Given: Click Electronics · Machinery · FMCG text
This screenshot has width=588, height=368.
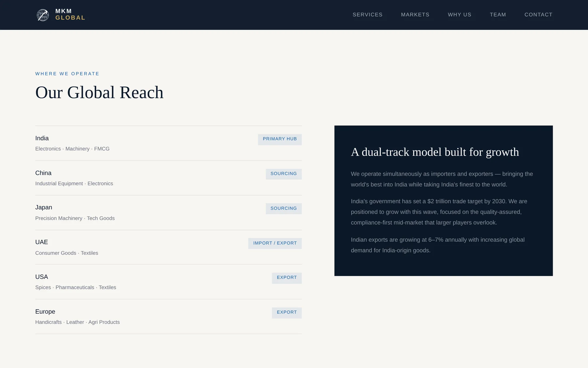Looking at the screenshot, I should [73, 149].
